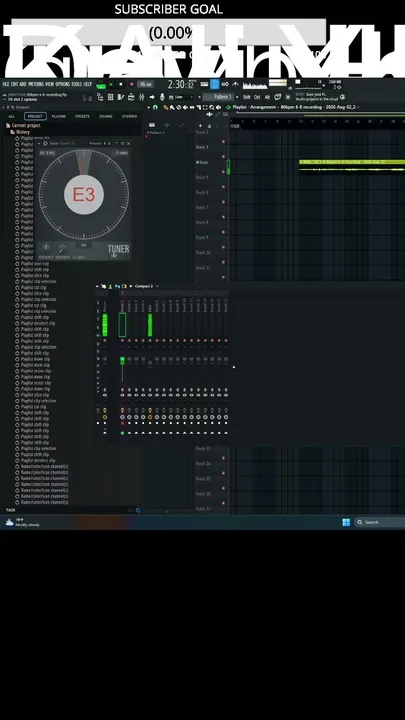Viewport: 405px width, 720px height.
Task: Open the mixer options menu arrow
Action: (97, 286)
